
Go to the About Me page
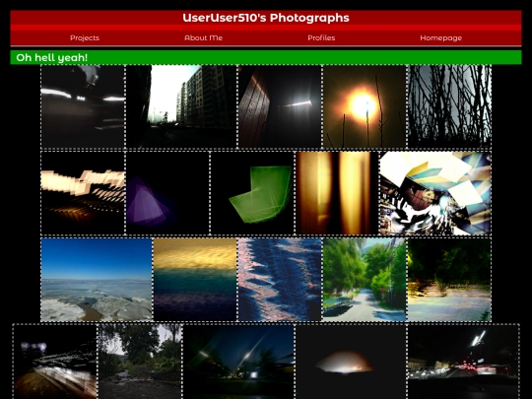203,38
